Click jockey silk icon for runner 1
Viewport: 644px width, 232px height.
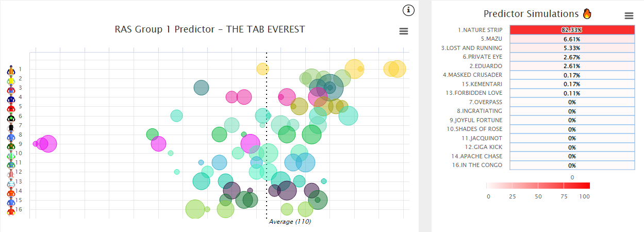(11, 70)
